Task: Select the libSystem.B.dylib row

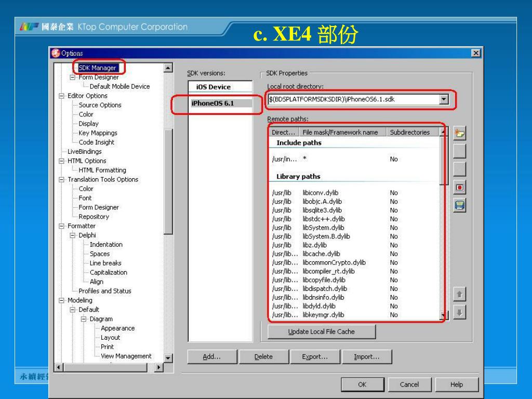Action: pos(354,236)
